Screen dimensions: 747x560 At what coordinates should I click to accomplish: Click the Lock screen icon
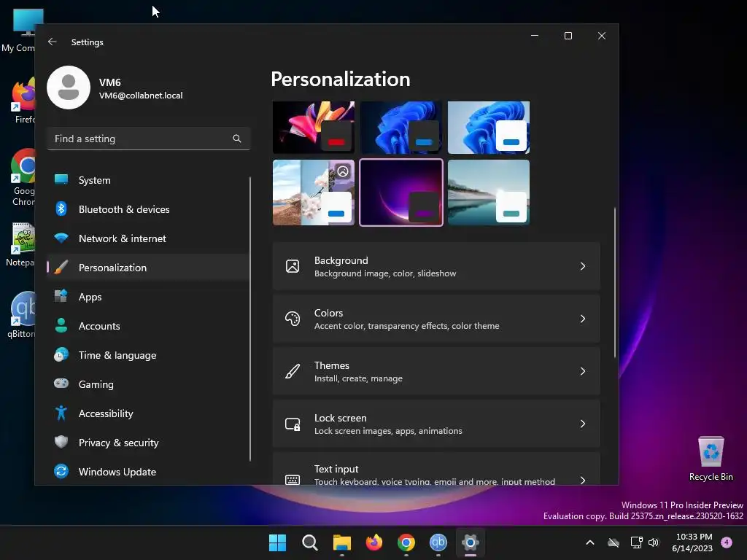[x=293, y=424]
